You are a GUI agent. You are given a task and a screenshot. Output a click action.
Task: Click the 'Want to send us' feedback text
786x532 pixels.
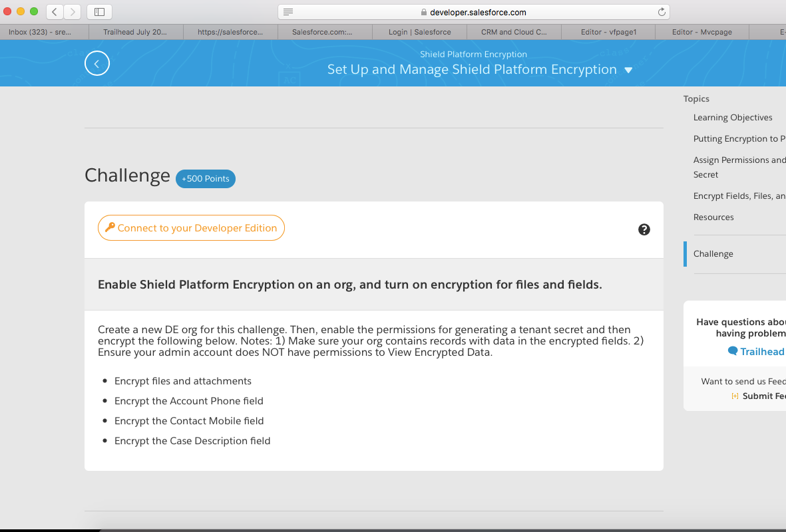tap(743, 381)
